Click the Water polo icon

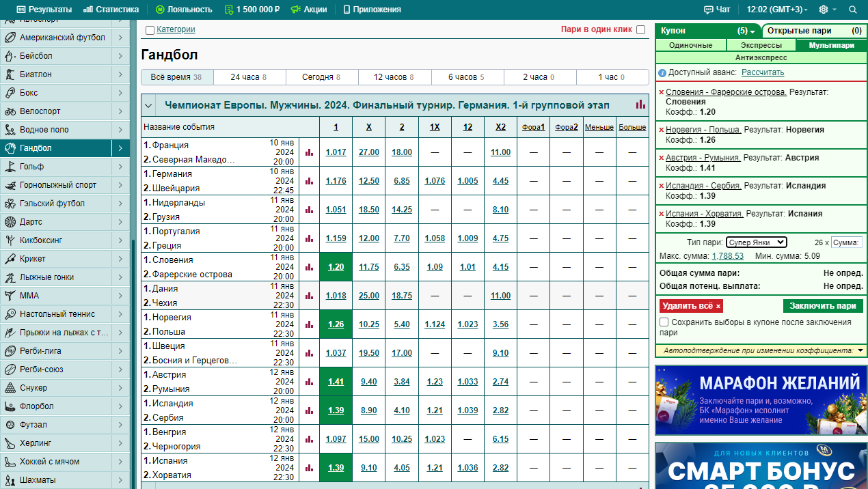coord(10,130)
